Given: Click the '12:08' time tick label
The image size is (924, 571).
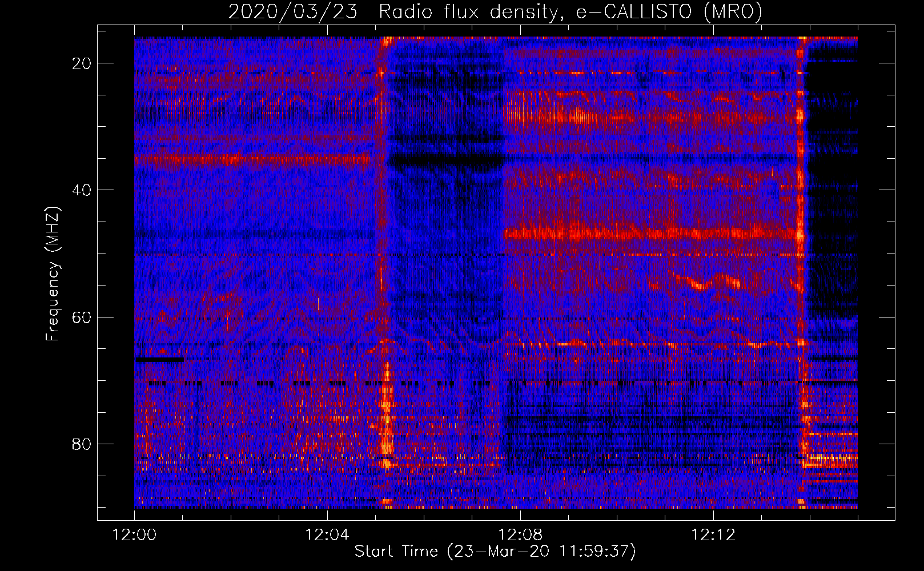Looking at the screenshot, I should 520,535.
